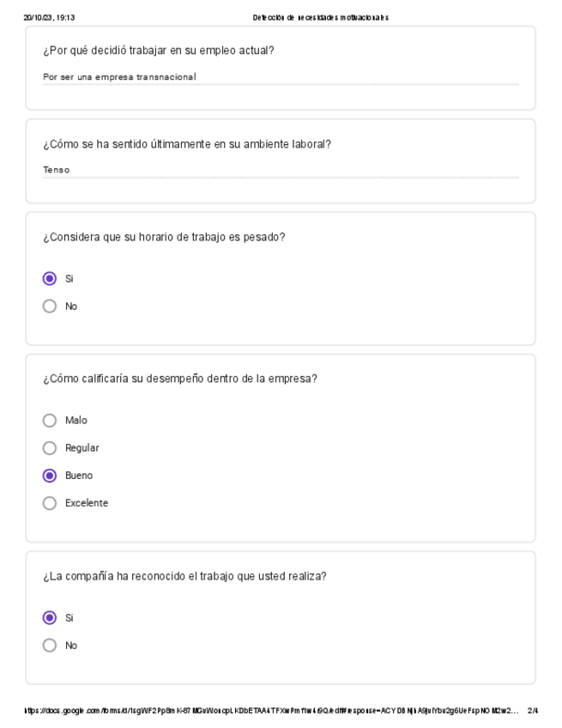562x728 pixels.
Task: Select 'No' for heavy work schedule question
Action: pyautogui.click(x=50, y=306)
